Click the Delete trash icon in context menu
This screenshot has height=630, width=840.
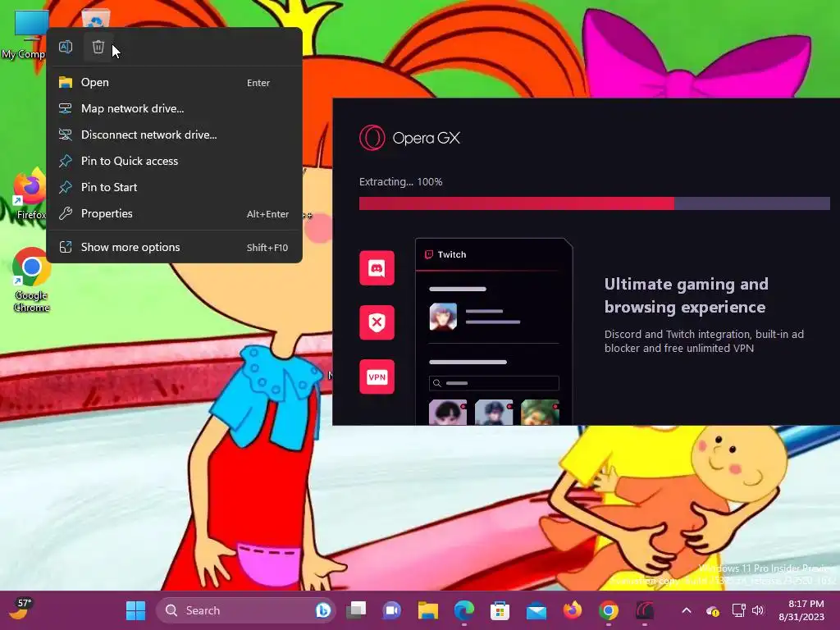pos(98,47)
